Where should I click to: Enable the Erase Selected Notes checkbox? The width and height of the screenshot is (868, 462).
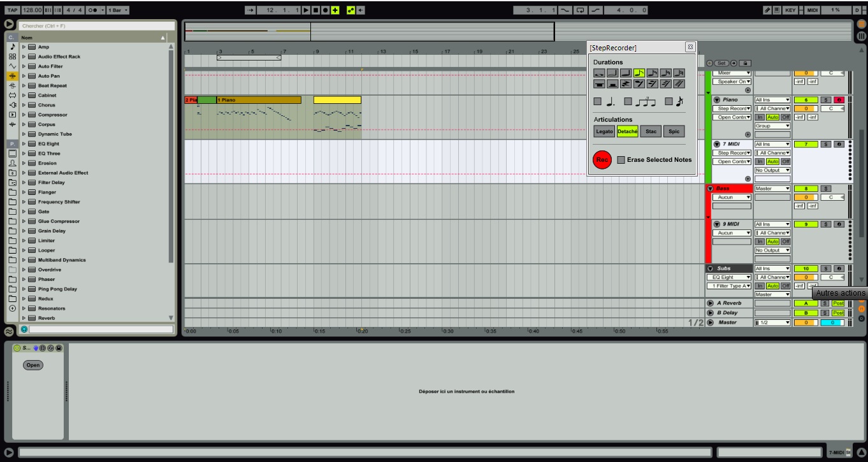pyautogui.click(x=621, y=160)
